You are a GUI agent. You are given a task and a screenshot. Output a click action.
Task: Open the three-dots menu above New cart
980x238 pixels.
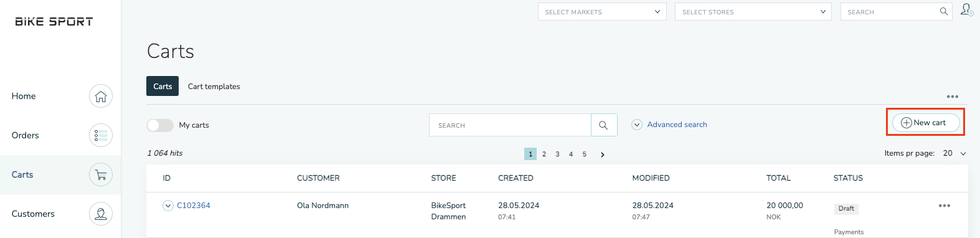(x=953, y=97)
